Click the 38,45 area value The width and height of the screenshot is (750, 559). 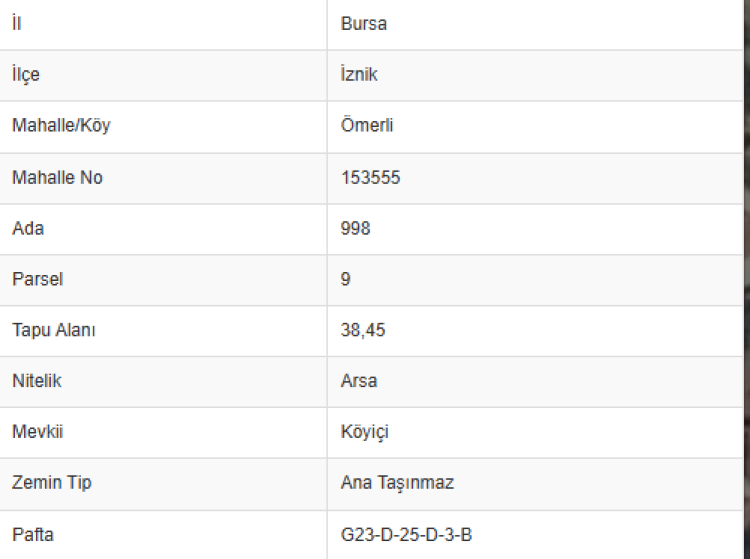pos(362,331)
